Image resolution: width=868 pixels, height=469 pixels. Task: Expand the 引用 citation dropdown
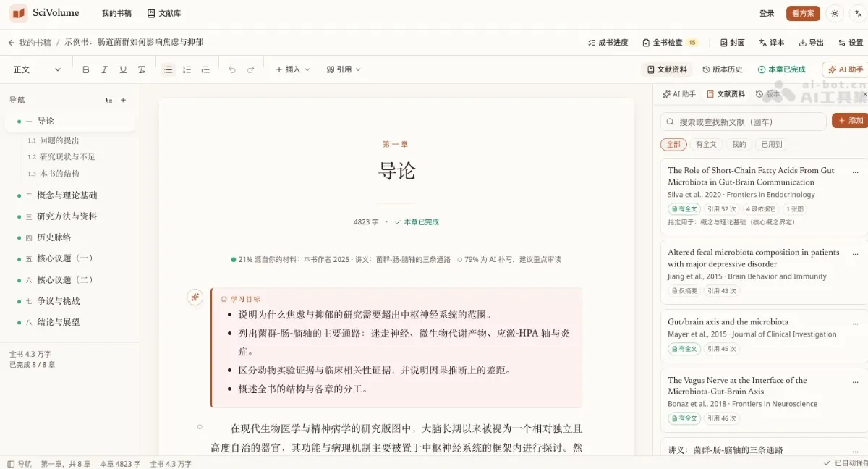(x=343, y=69)
